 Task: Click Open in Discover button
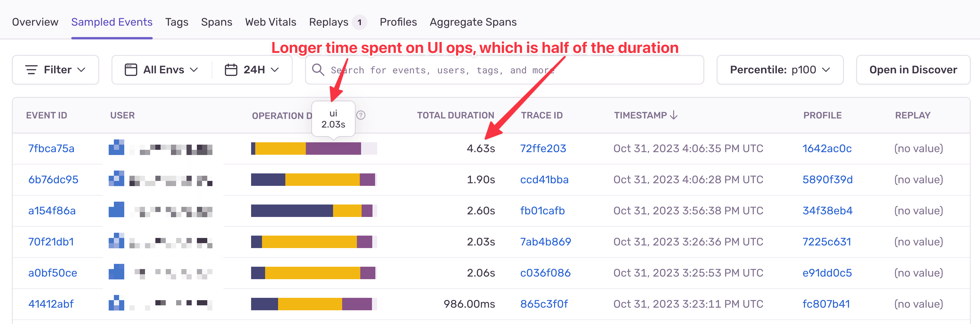click(x=913, y=70)
